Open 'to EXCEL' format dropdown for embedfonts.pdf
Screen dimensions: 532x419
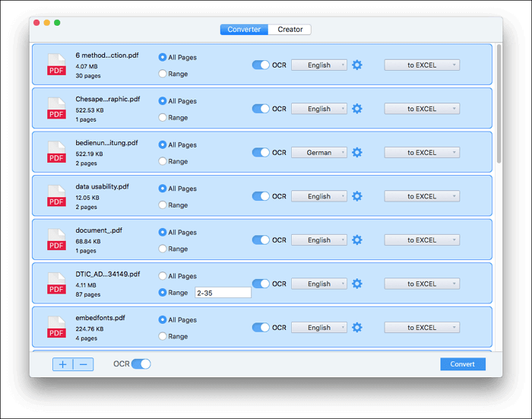tap(422, 328)
